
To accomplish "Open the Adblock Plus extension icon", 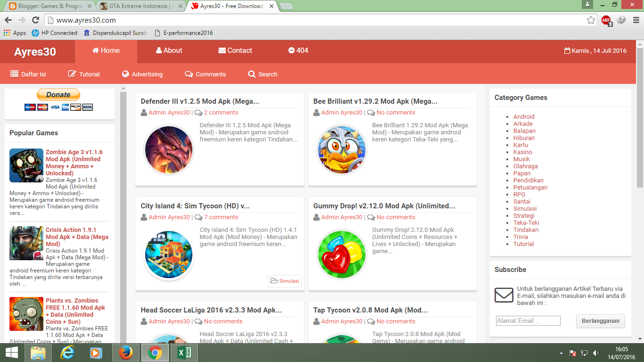I will [x=606, y=20].
